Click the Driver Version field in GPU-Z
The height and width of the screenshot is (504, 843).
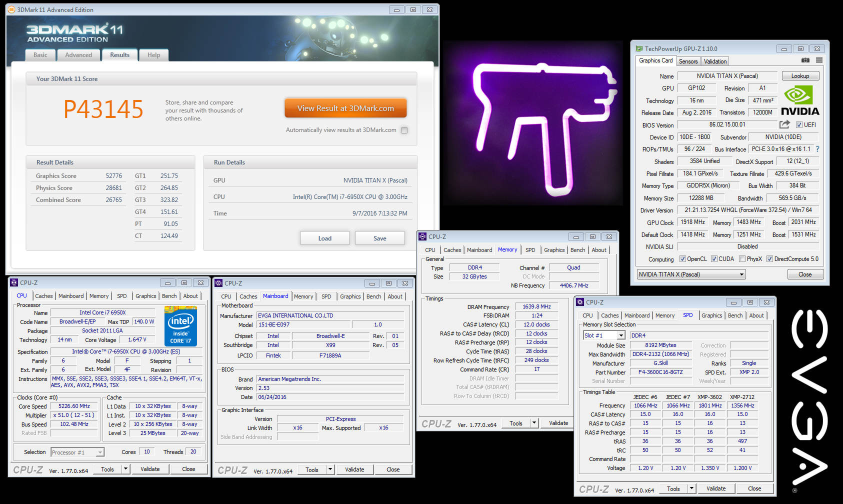[x=747, y=210]
